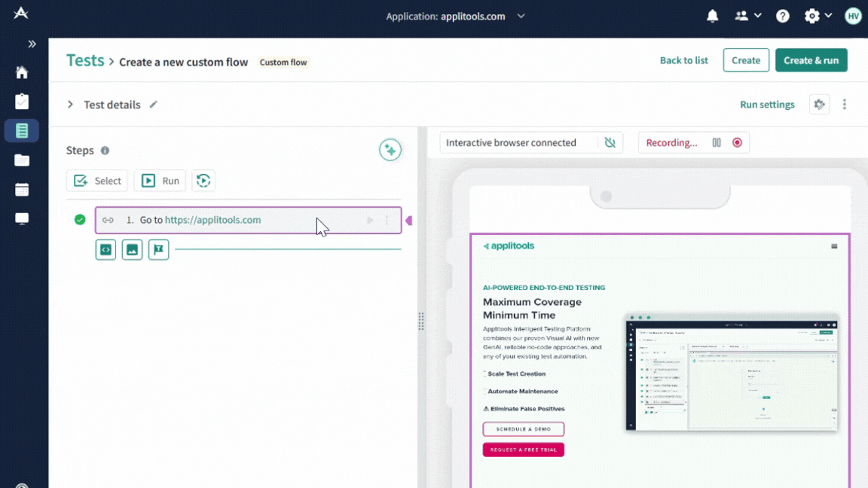Pause the recording
868x488 pixels.
point(717,142)
